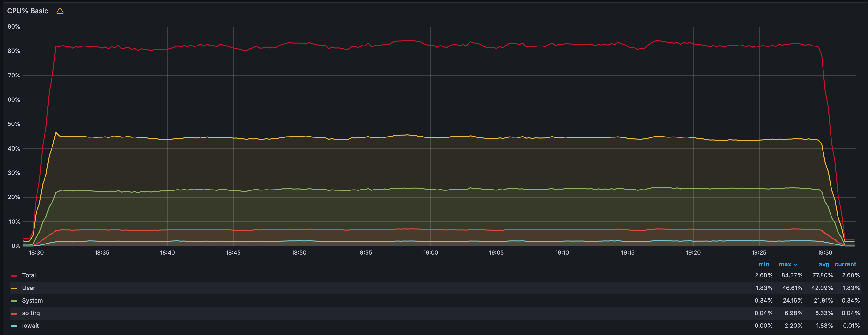Click System max value 24.16%
Image resolution: width=868 pixels, height=335 pixels.
tap(792, 300)
